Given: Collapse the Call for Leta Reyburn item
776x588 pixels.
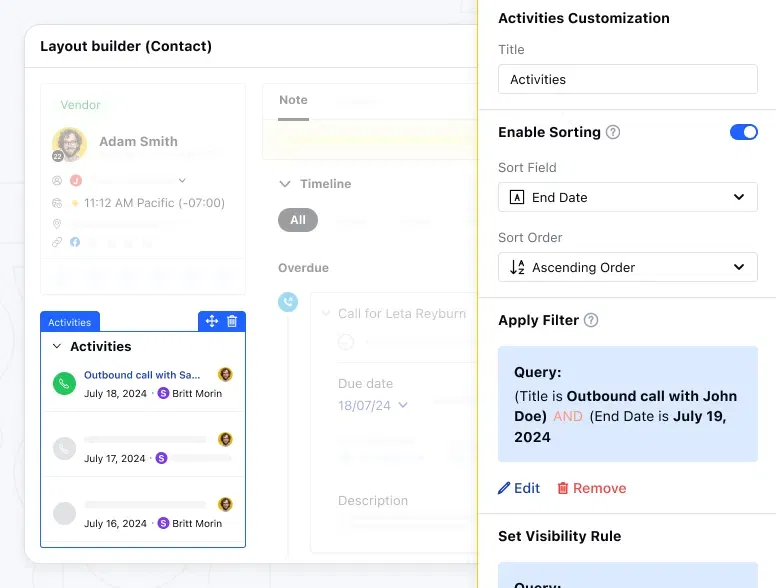Looking at the screenshot, I should tap(326, 313).
